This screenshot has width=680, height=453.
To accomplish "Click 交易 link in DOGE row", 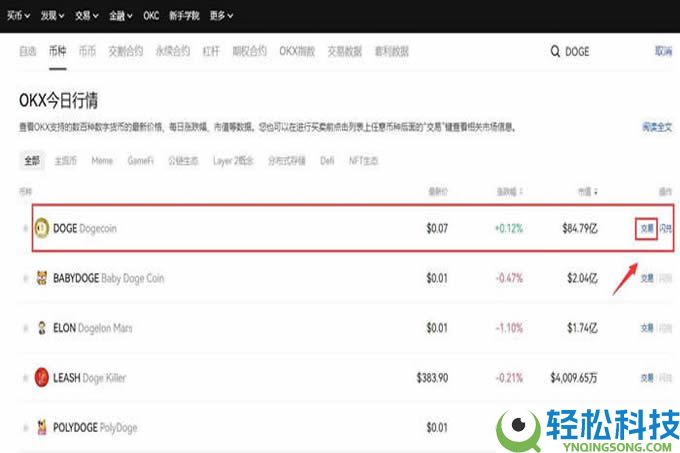I will [x=647, y=228].
